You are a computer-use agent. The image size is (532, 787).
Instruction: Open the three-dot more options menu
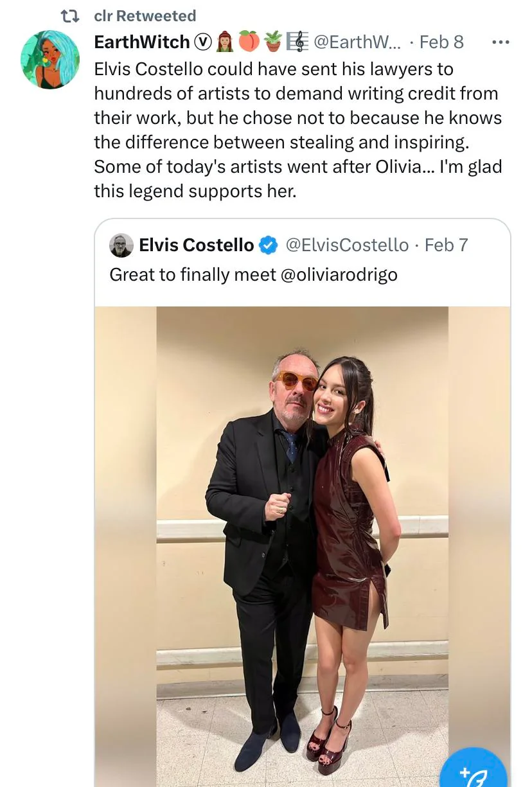500,42
